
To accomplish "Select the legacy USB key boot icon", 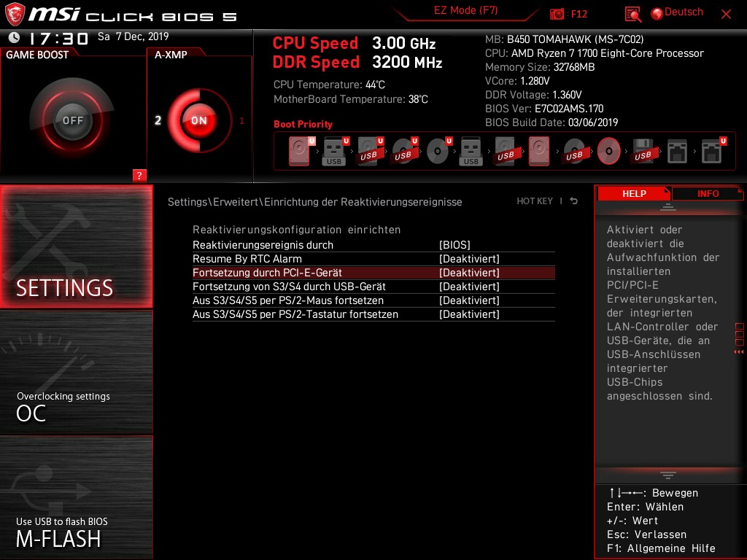I will (471, 152).
